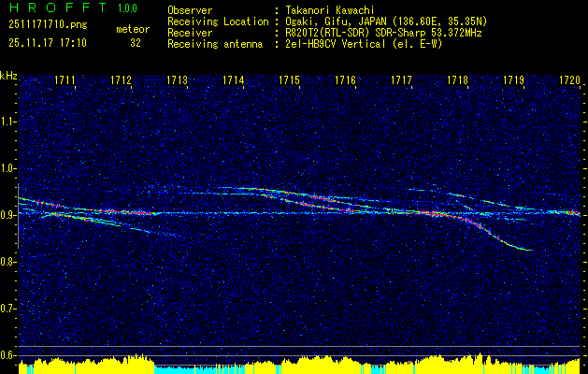Image resolution: width=588 pixels, height=374 pixels.
Task: Click time marker 1718
Action: [457, 79]
